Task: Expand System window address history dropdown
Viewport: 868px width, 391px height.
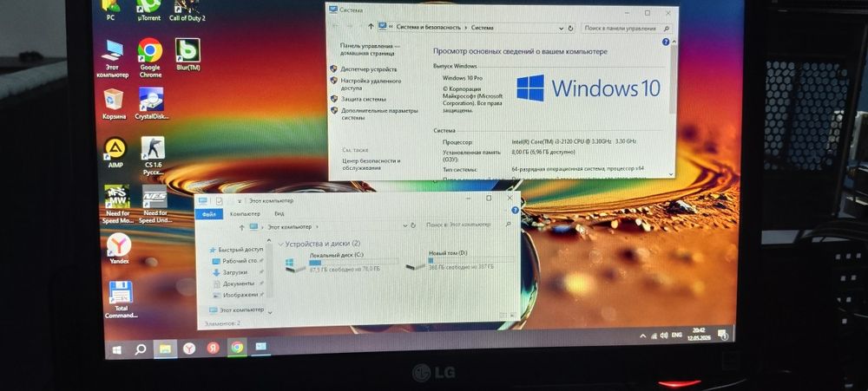Action: (x=561, y=28)
